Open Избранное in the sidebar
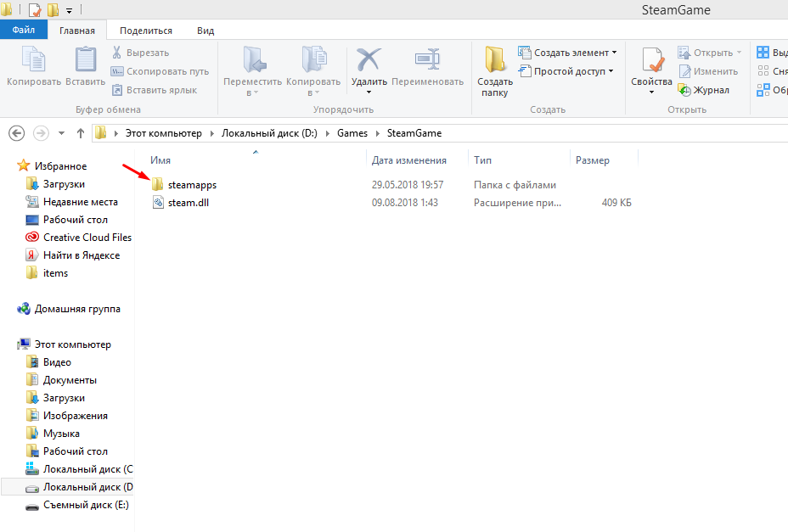 pyautogui.click(x=60, y=165)
